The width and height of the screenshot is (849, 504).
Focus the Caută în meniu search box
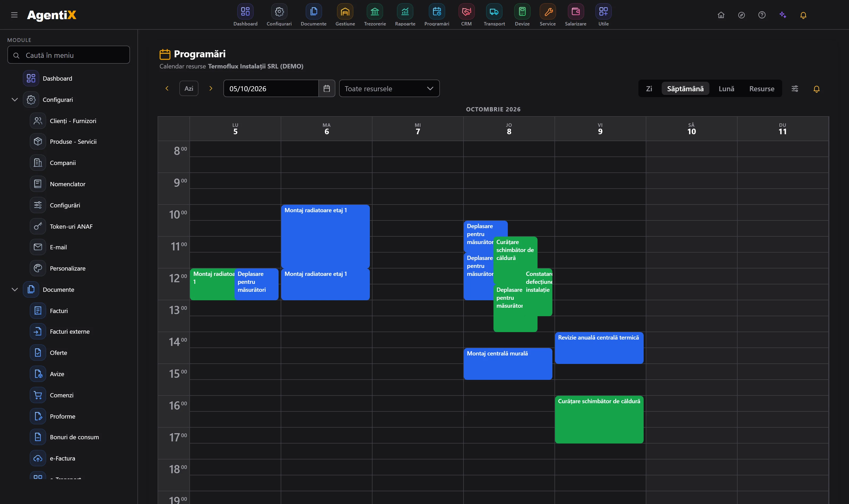click(69, 55)
